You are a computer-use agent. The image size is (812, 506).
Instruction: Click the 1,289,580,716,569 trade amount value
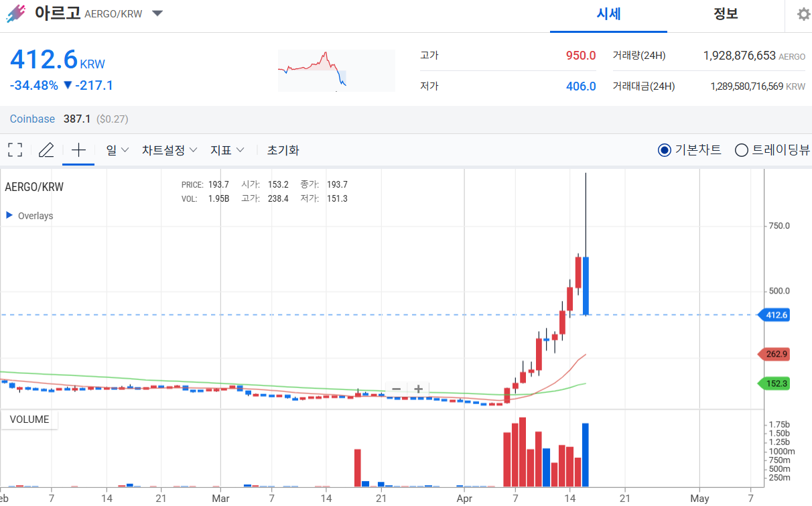746,86
